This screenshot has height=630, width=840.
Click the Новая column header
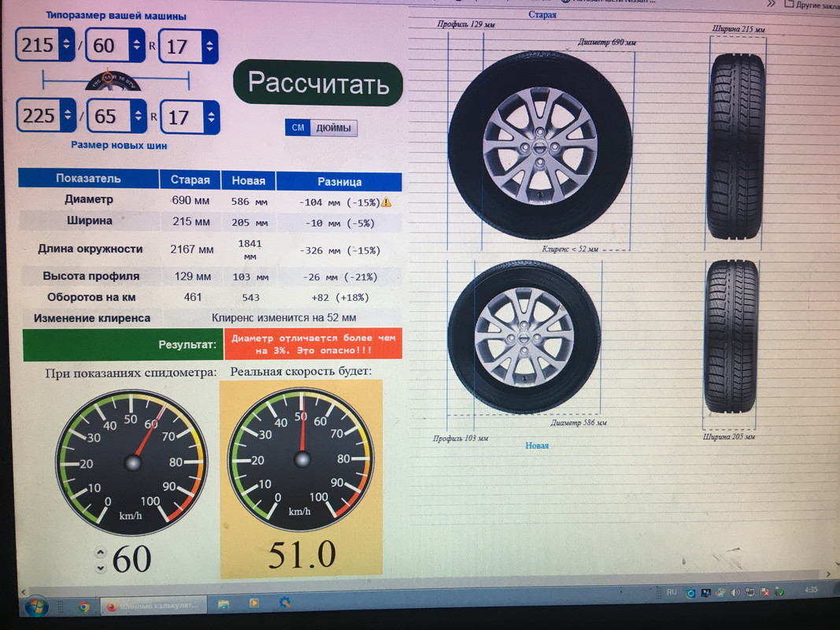[248, 181]
